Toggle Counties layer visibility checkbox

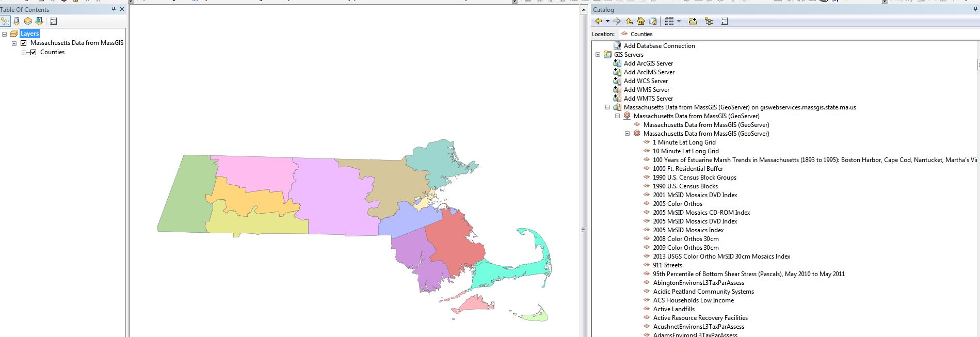point(34,52)
